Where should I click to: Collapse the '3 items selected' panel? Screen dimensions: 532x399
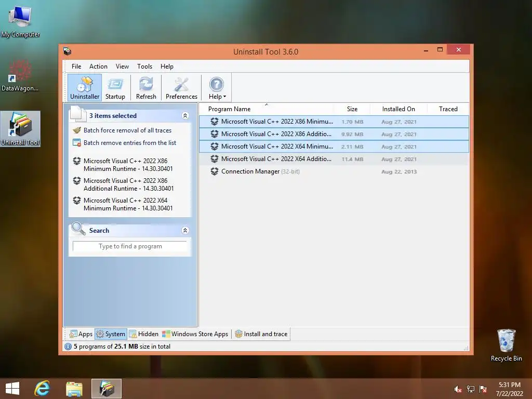[185, 116]
